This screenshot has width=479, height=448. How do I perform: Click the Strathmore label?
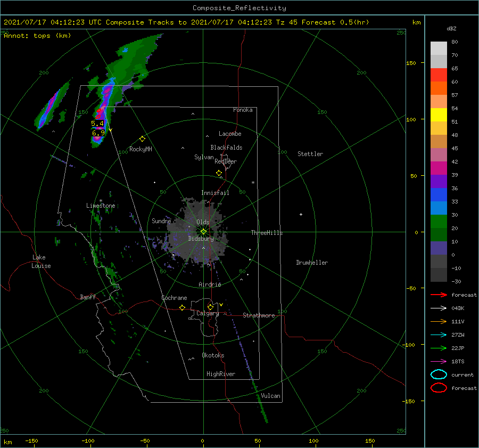click(x=259, y=315)
